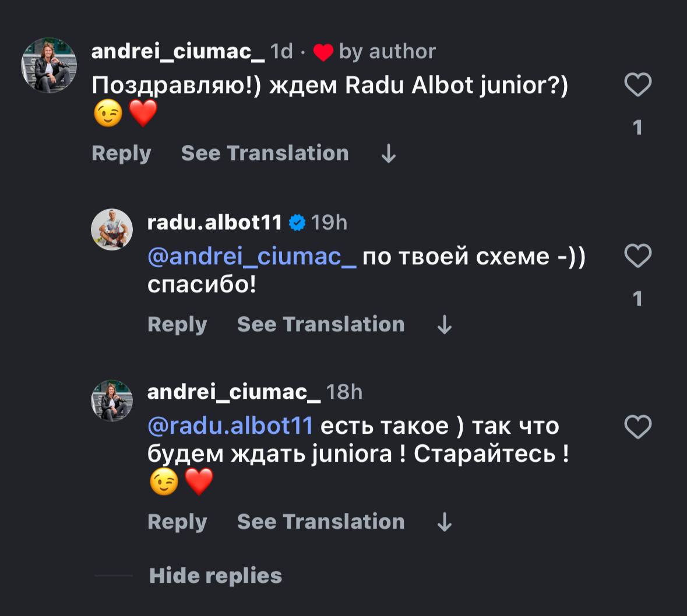This screenshot has width=687, height=616.
Task: Reply to radu.albot11's comment
Action: click(x=177, y=324)
